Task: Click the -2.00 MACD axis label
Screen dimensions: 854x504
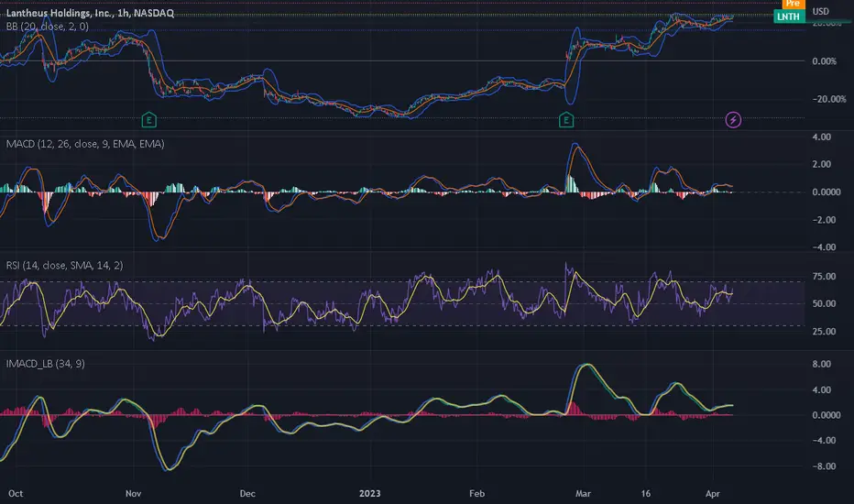Action: 822,220
